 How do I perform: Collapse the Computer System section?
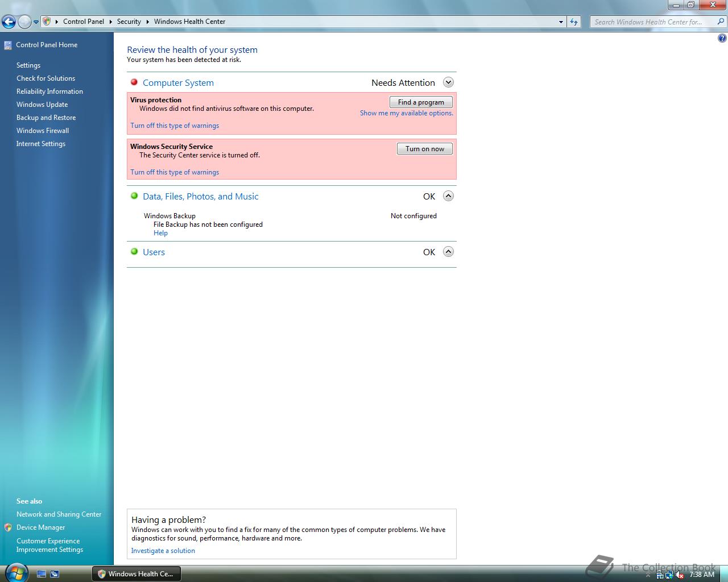[448, 82]
